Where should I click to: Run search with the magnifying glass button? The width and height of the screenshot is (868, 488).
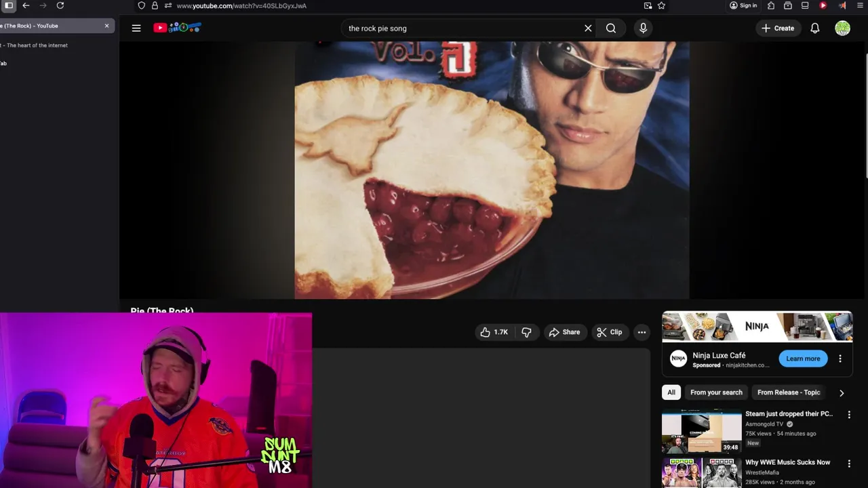(x=611, y=28)
